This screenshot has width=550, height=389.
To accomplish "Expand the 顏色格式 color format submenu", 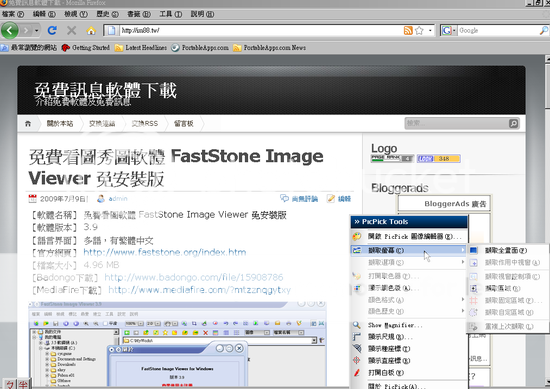I will tap(409, 300).
